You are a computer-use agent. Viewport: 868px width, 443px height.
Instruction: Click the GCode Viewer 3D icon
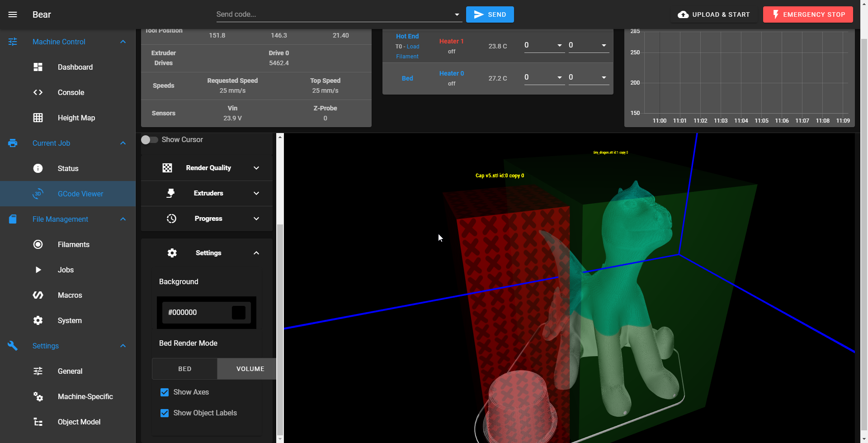(x=38, y=194)
